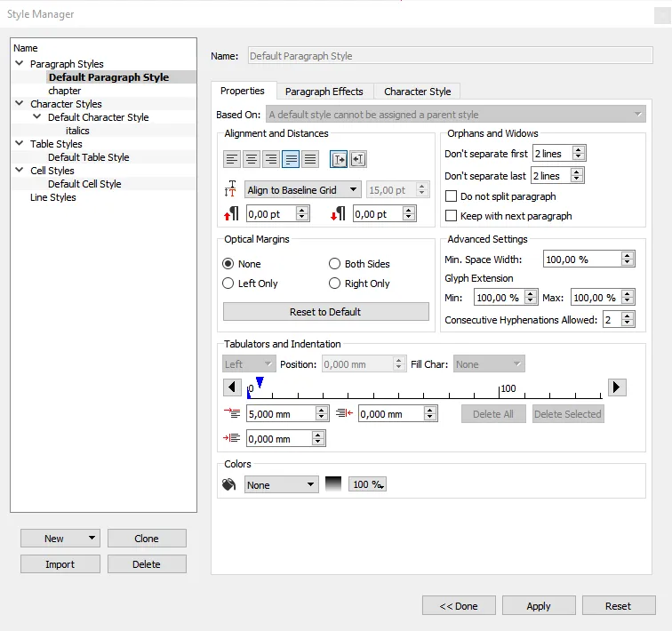Select Default Paragraph Style tree item
672x631 pixels.
click(108, 77)
